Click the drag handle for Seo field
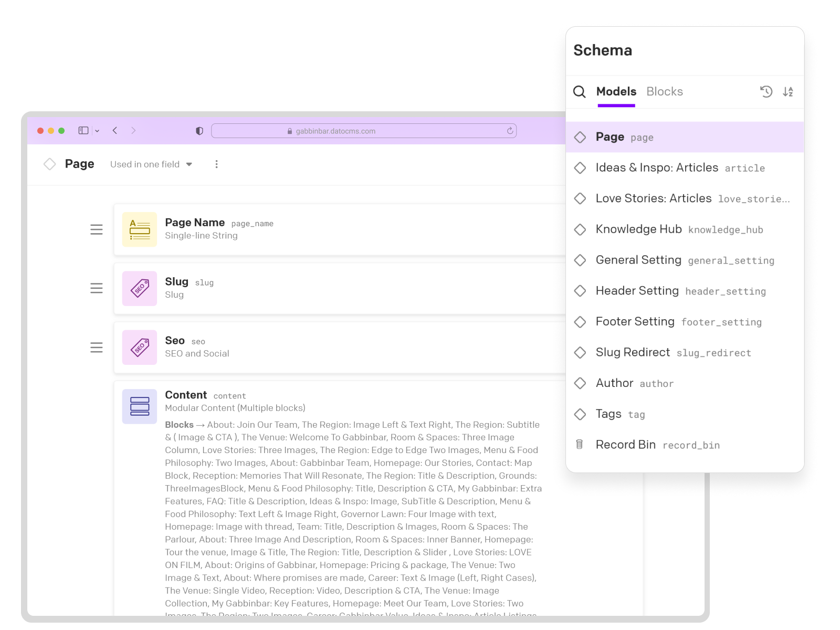This screenshot has height=630, width=840. click(97, 348)
